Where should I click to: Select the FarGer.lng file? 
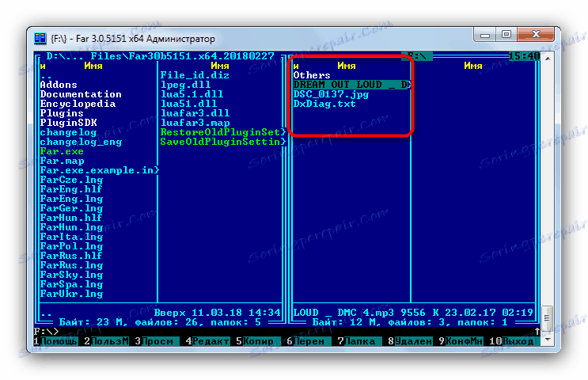coord(71,208)
